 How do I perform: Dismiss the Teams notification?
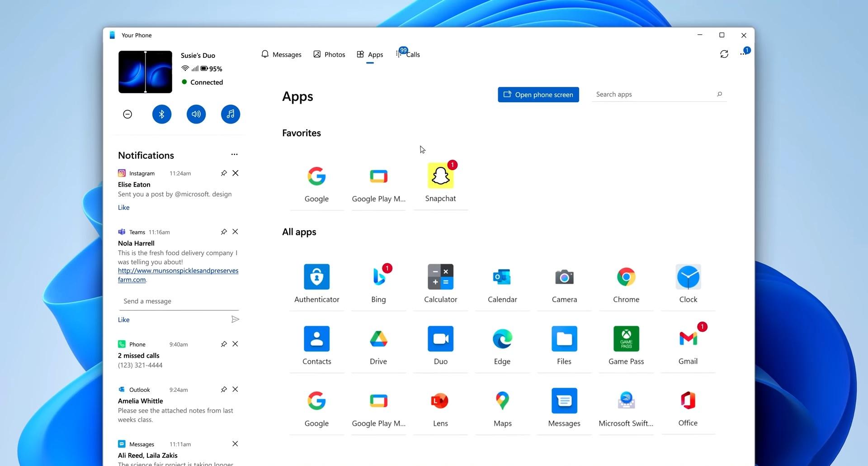click(x=235, y=232)
